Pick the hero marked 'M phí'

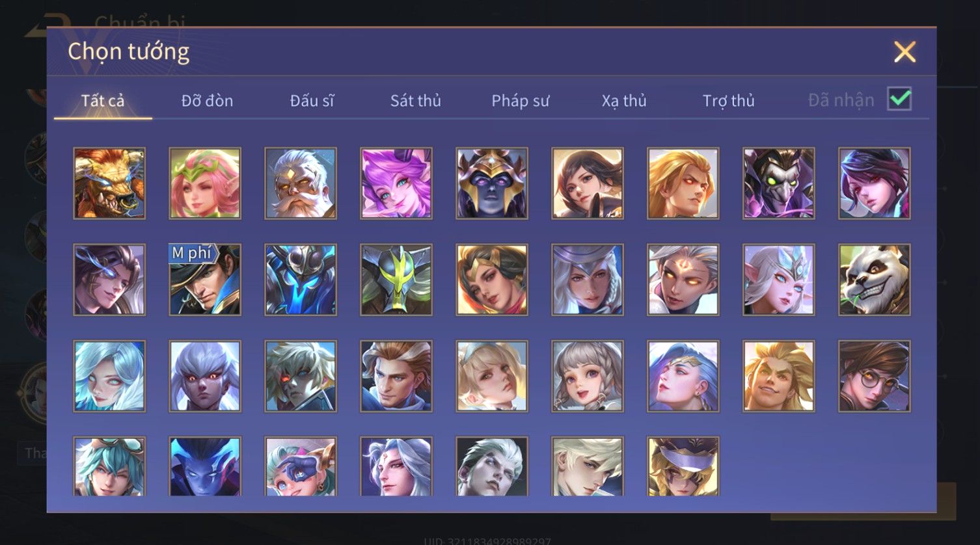click(x=205, y=280)
